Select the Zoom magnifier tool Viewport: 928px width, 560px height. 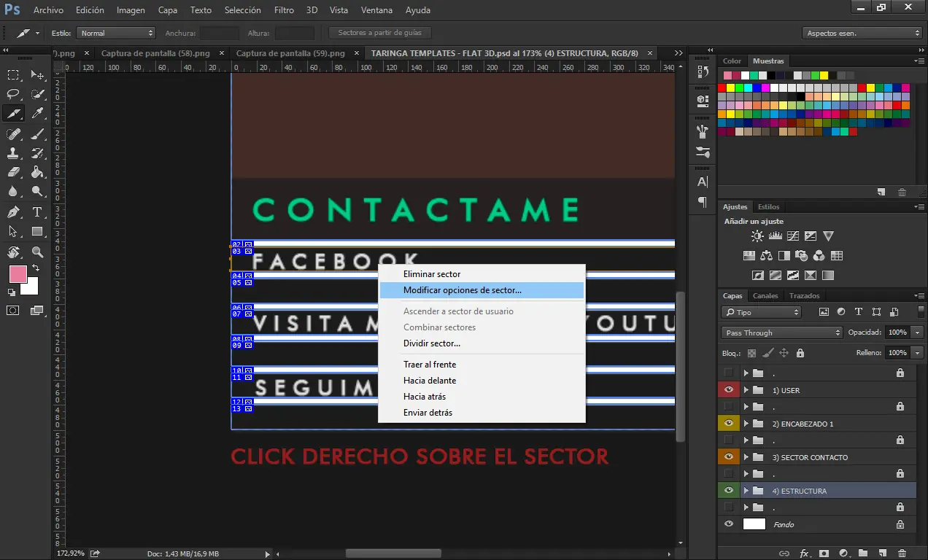tap(37, 252)
